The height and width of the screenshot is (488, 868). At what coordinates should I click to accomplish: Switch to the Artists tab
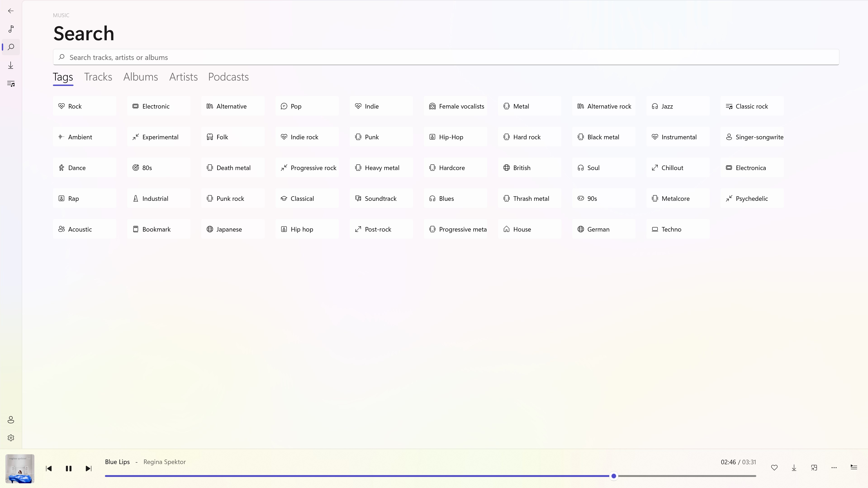tap(183, 77)
